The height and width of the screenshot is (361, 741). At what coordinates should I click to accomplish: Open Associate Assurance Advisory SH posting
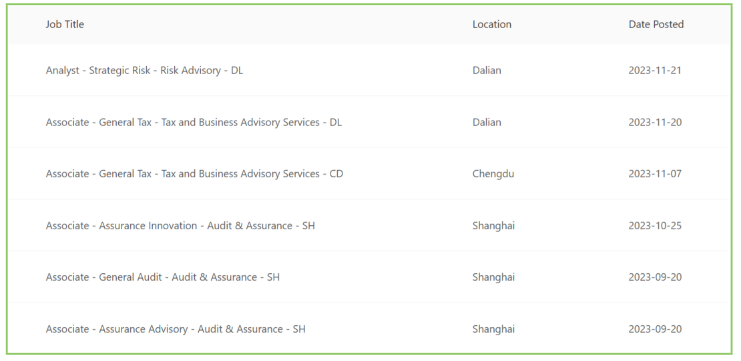[x=175, y=329]
